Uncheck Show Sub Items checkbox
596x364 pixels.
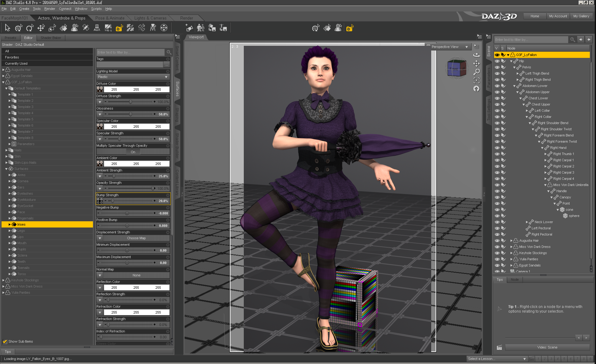pos(5,341)
